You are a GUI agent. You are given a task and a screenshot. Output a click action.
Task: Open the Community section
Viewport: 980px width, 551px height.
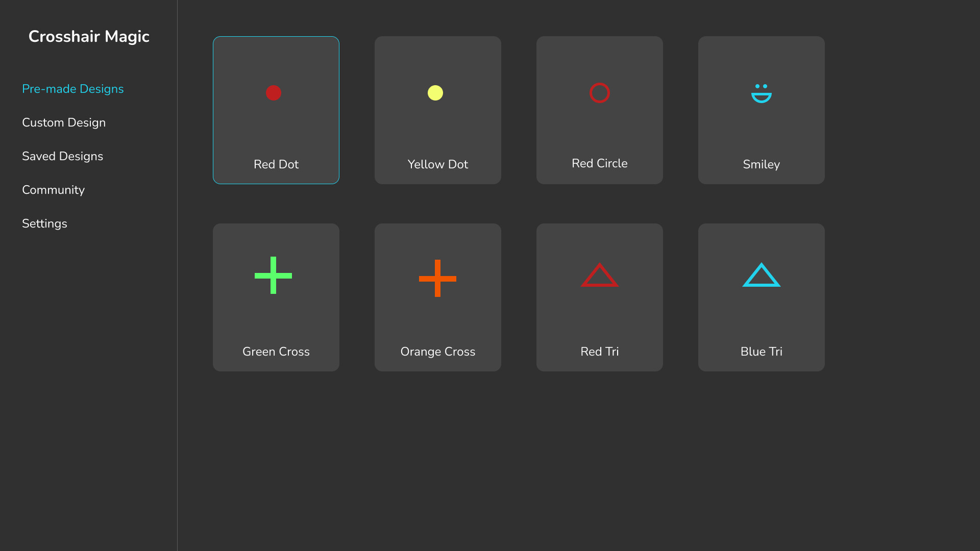point(53,190)
